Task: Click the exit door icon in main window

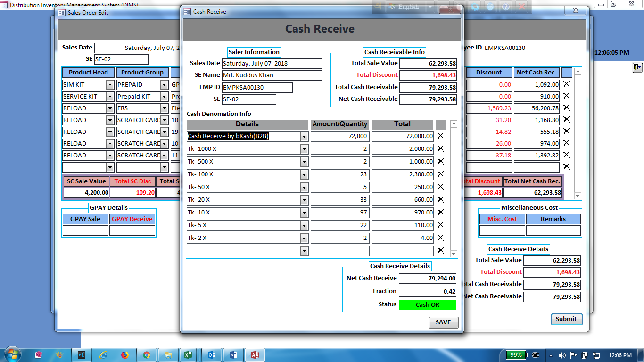Action: [x=637, y=67]
